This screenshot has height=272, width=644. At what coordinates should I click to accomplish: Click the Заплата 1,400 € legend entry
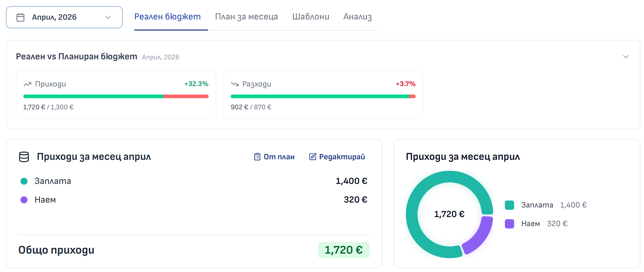coord(546,205)
